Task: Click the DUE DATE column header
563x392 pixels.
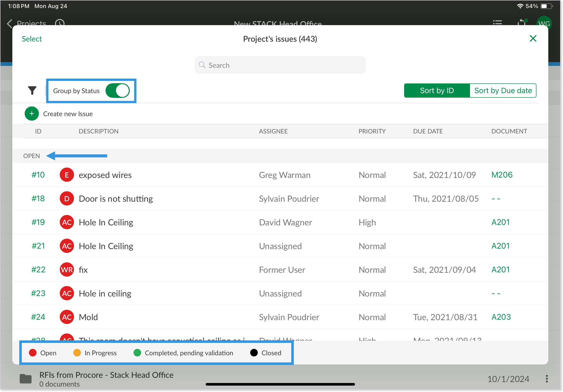Action: (x=428, y=131)
